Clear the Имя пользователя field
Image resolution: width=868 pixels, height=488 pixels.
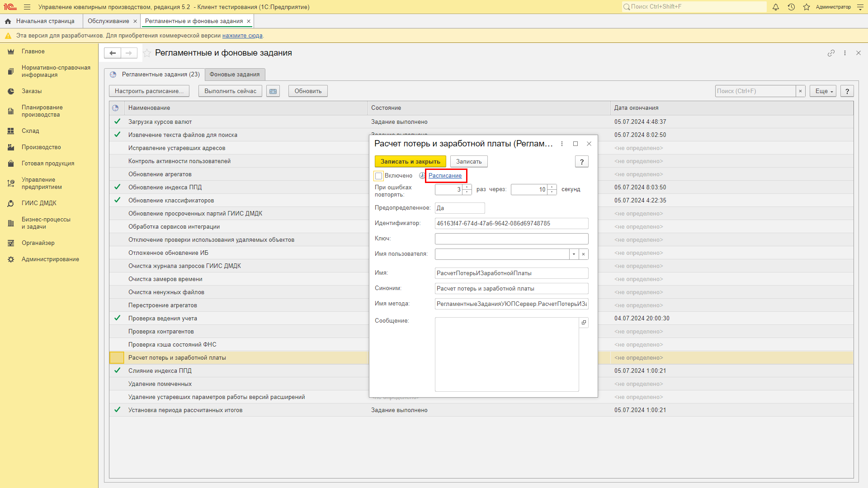coord(584,254)
